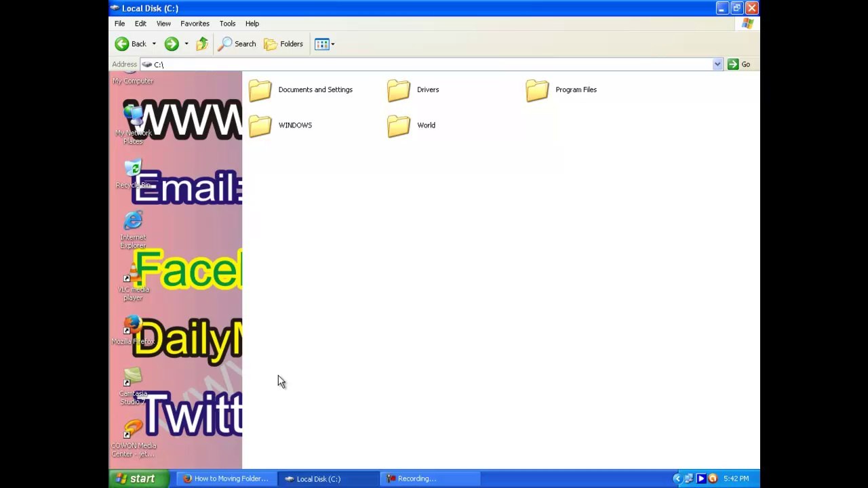The image size is (868, 488).
Task: Click the 5:42 PM clock
Action: tap(736, 479)
